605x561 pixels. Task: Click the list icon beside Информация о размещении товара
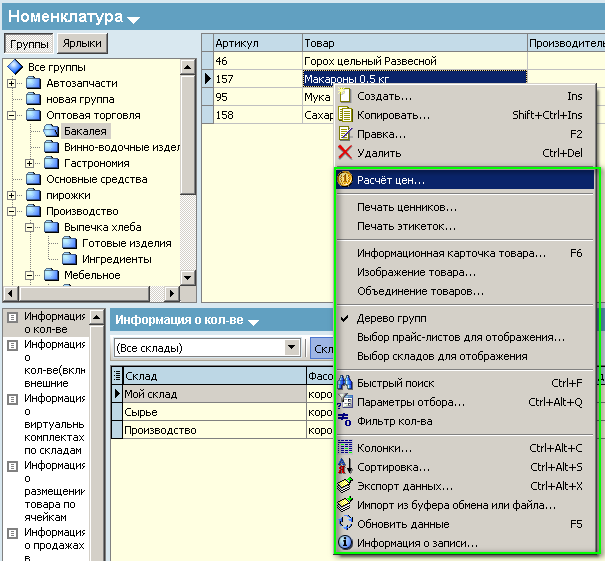tap(12, 466)
